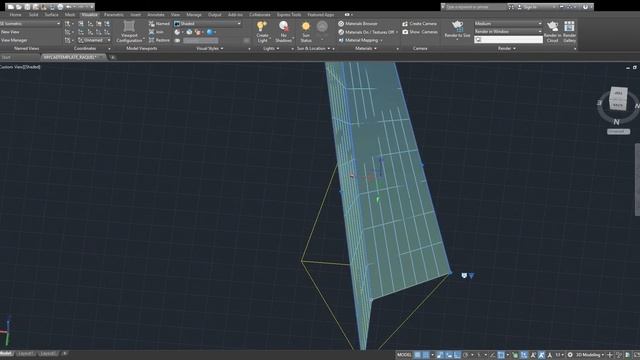Screen dimensions: 640x360
Task: Open the Express Tools ribbon tab
Action: (289, 15)
